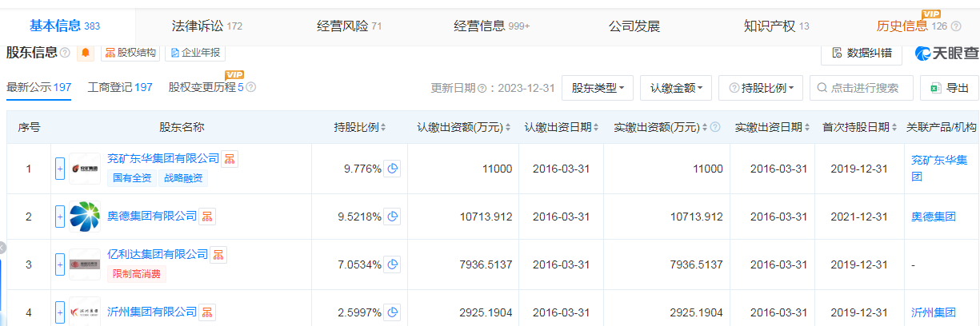Click the 沂州集团 company logo thumbnail
The height and width of the screenshot is (326, 980).
pos(85,312)
